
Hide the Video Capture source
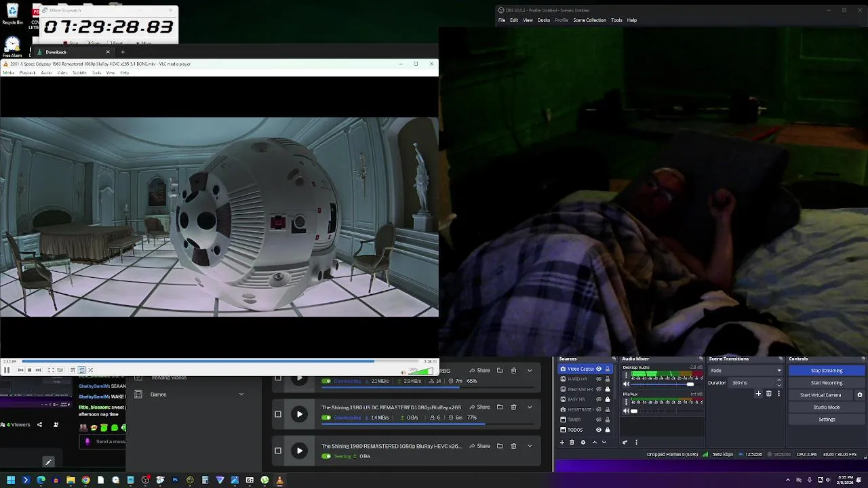click(599, 369)
